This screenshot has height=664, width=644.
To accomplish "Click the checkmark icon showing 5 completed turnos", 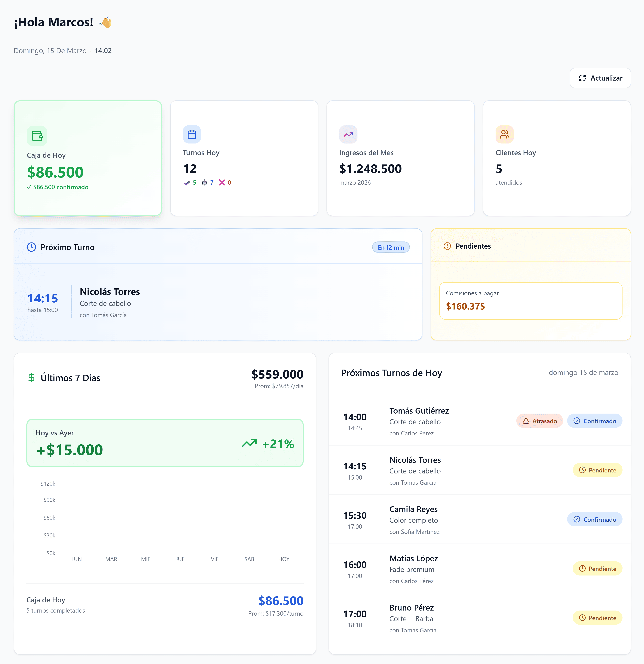I will pos(187,183).
